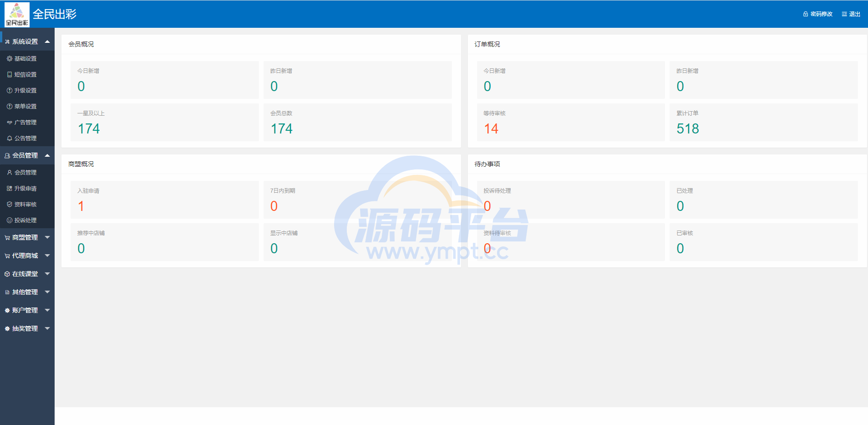868x425 pixels.
Task: Open 升级申请 in sidebar
Action: pos(27,189)
